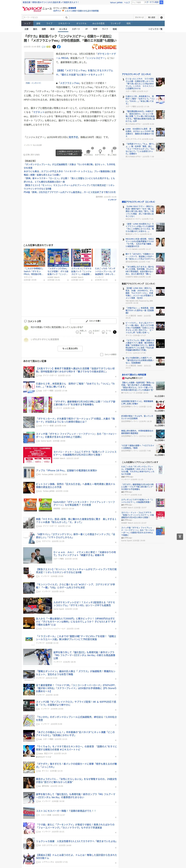Click the Yahoo! JAPAN news logo
Viewport: 186px width, 868px height.
(37, 9)
